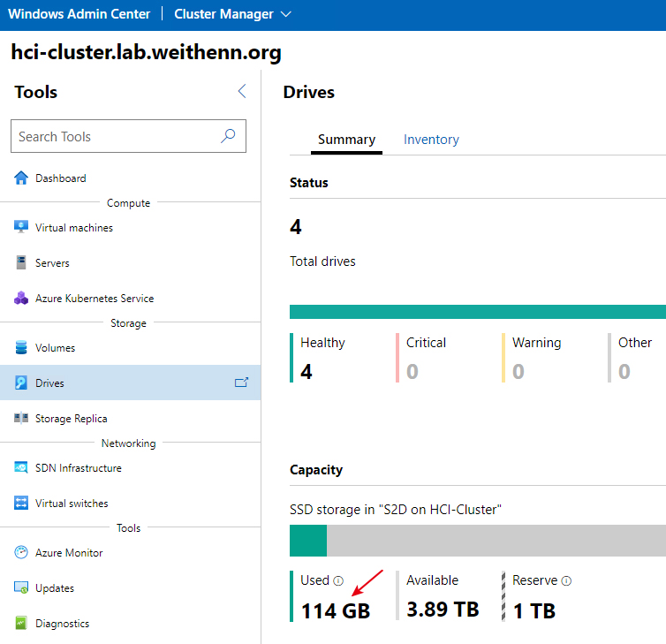This screenshot has height=644, width=666.
Task: Click the Updates icon
Action: tap(21, 587)
